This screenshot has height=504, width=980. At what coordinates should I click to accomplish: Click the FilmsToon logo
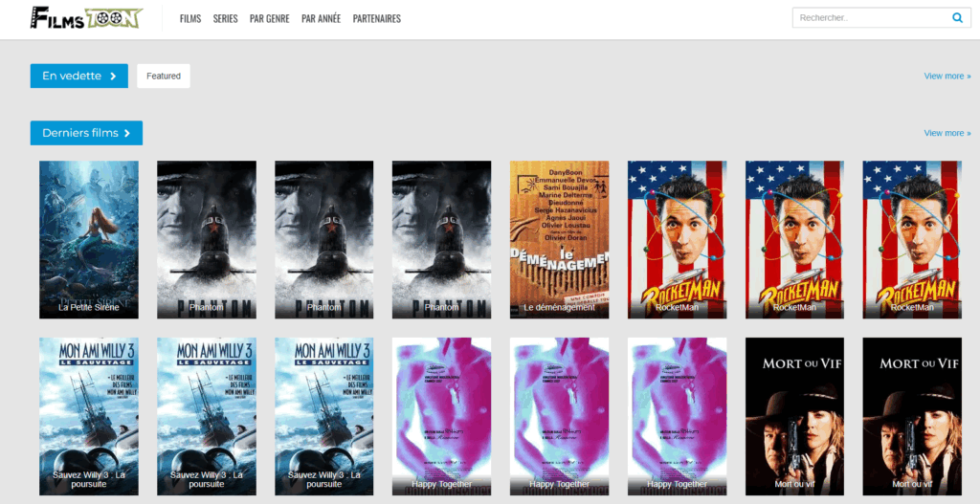point(86,18)
